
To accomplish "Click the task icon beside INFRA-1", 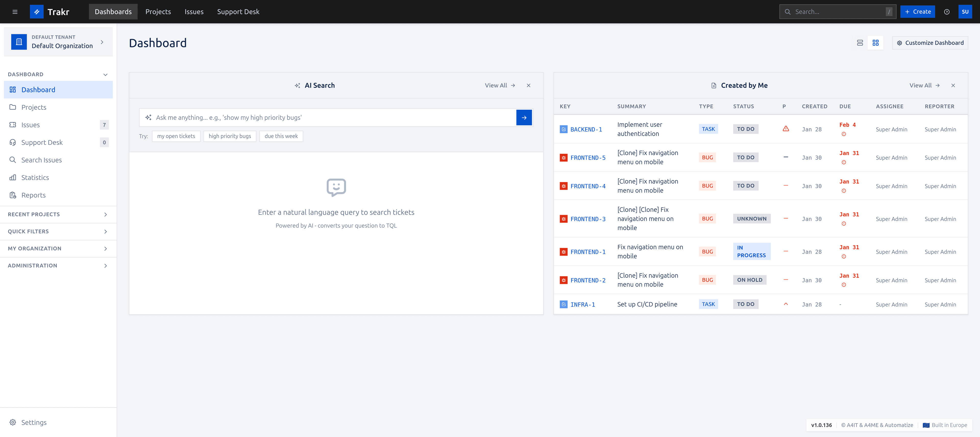I will (x=563, y=304).
